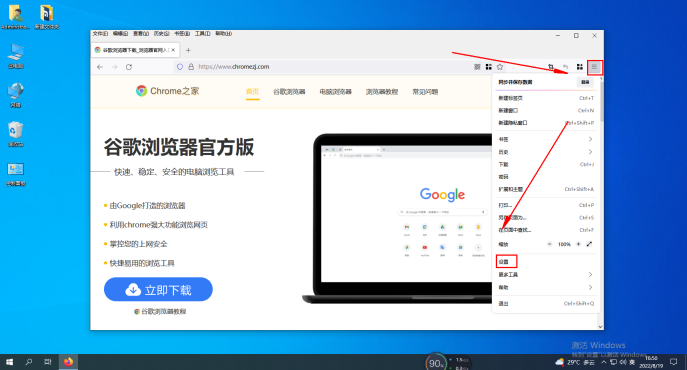Expand the 帮助 submenu in the dropdown
Viewport: 687px width, 370px height.
pos(546,287)
